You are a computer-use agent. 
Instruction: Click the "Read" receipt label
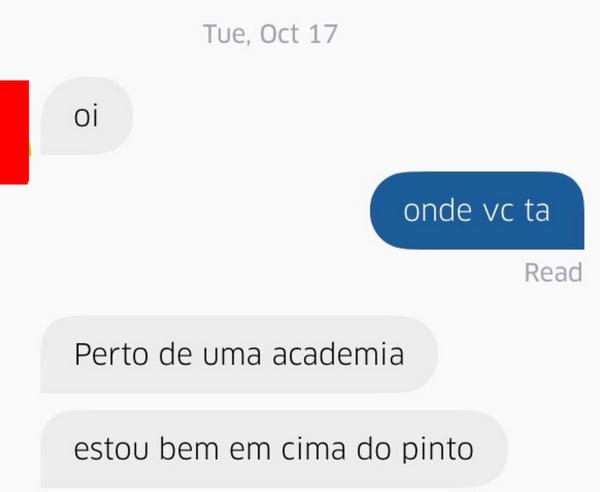pyautogui.click(x=553, y=273)
